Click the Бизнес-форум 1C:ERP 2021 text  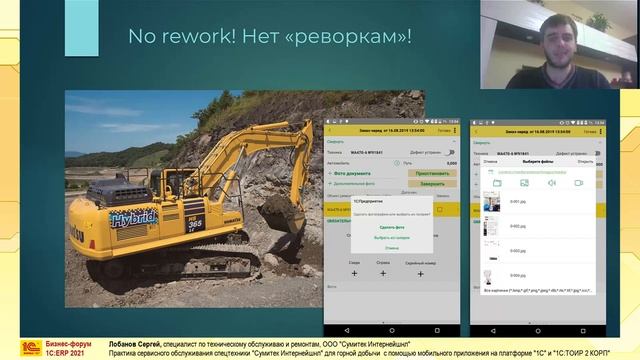pyautogui.click(x=68, y=349)
